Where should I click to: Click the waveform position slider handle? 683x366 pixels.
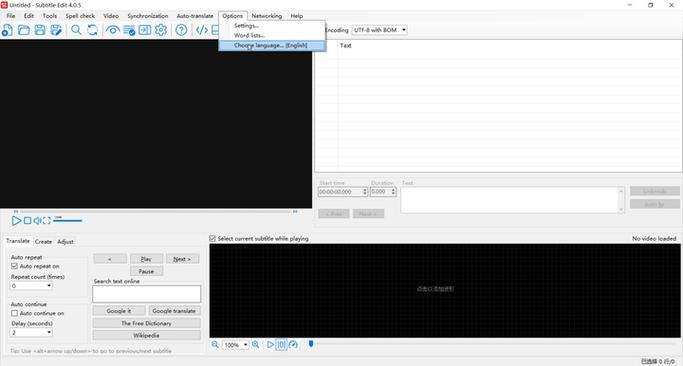point(311,344)
